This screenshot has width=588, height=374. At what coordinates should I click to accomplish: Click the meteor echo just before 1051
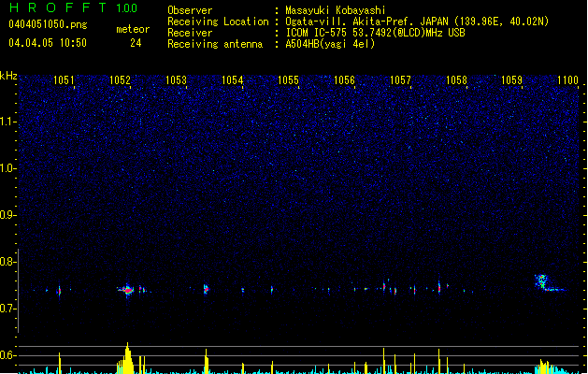(59, 291)
